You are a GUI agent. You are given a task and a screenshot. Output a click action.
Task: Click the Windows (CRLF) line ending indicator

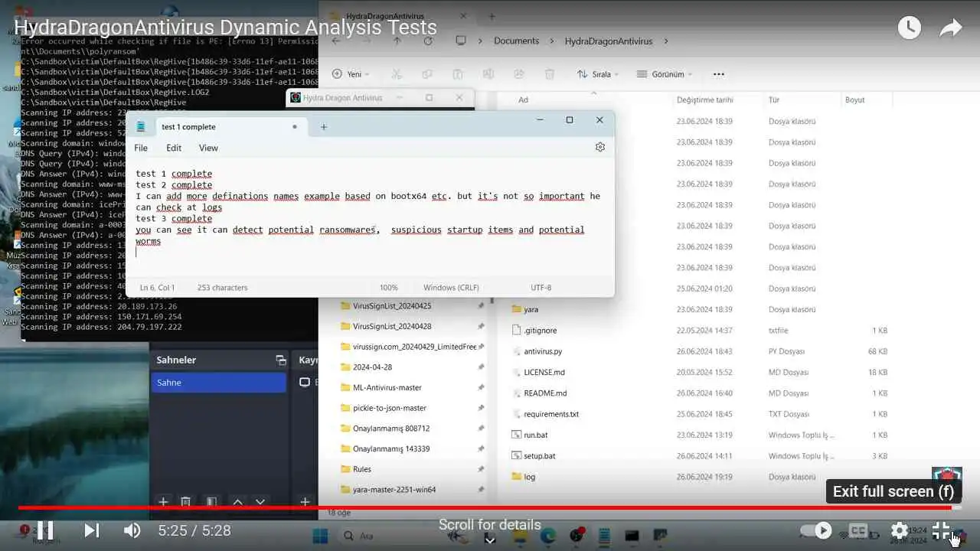point(451,288)
